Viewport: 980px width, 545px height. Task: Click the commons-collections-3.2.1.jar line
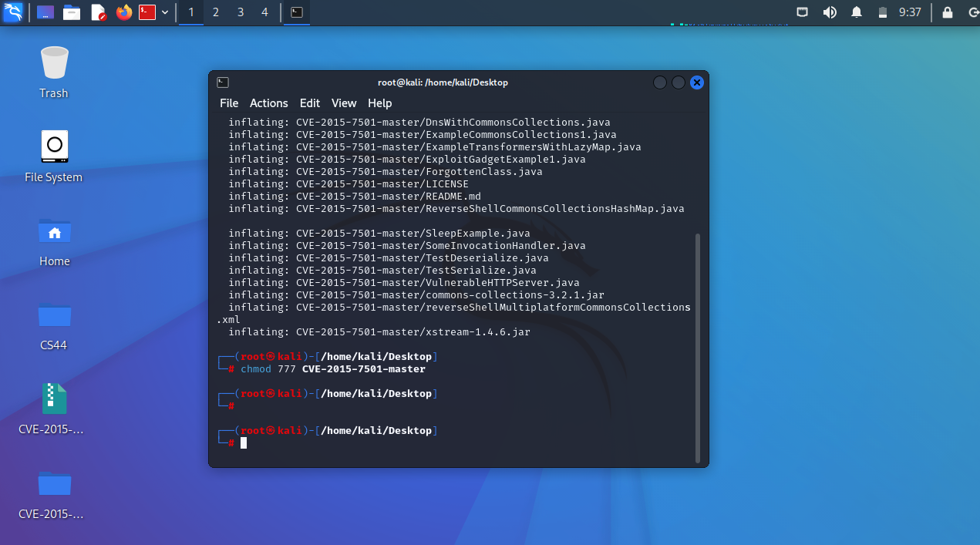point(416,295)
